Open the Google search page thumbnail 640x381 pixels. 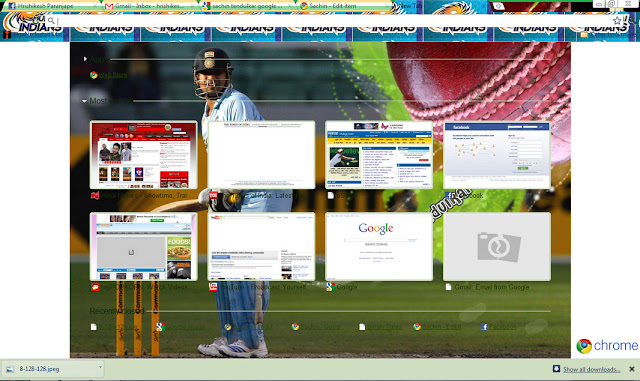point(379,246)
